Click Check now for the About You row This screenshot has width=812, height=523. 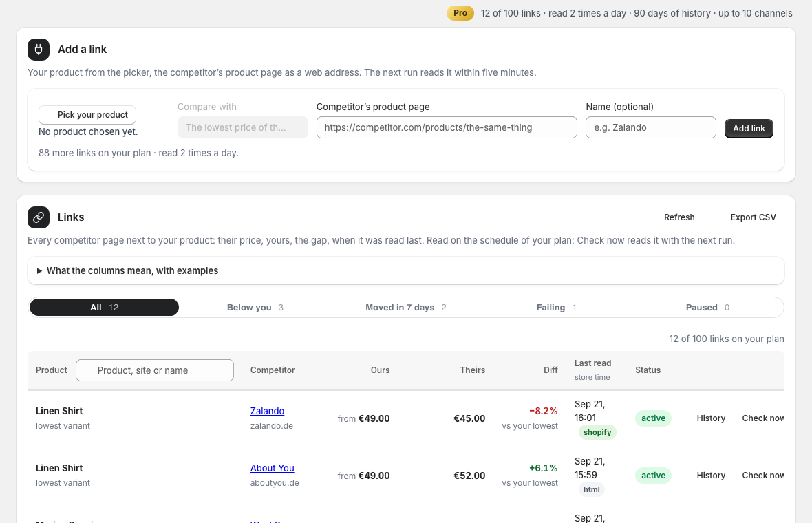coord(763,476)
